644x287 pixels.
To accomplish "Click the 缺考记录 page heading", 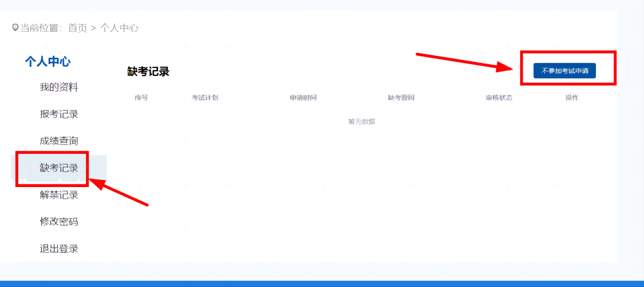I will click(x=148, y=72).
